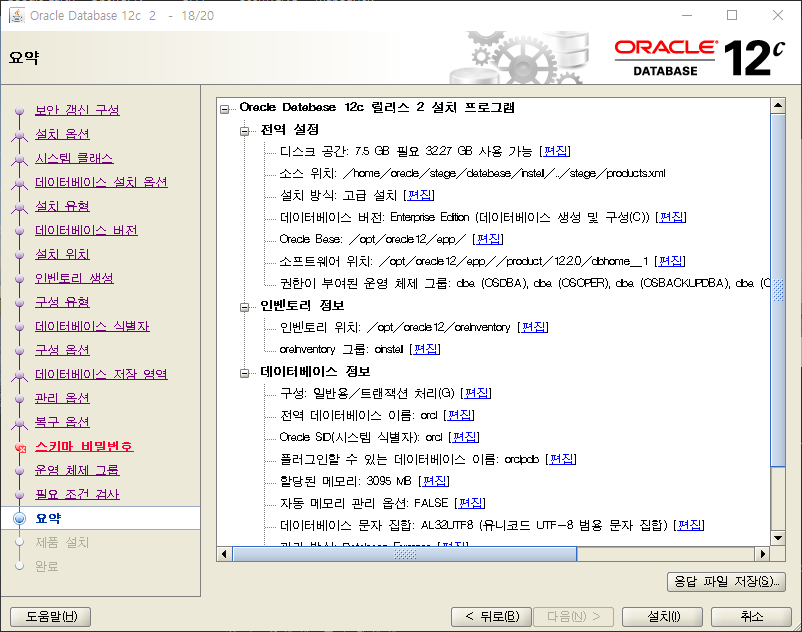Viewport: 802px width, 632px height.
Task: Click the vertical scrollbar thumb
Action: [x=778, y=290]
